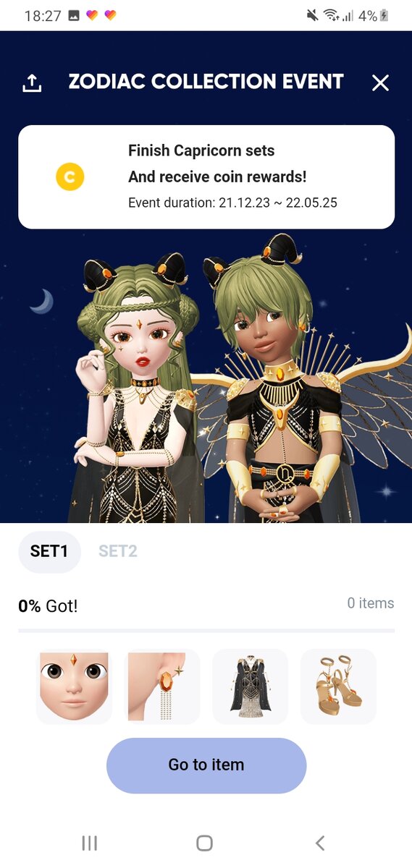Viewport: 412px width, 868px height.
Task: Tap the muted sound status icon
Action: [312, 15]
